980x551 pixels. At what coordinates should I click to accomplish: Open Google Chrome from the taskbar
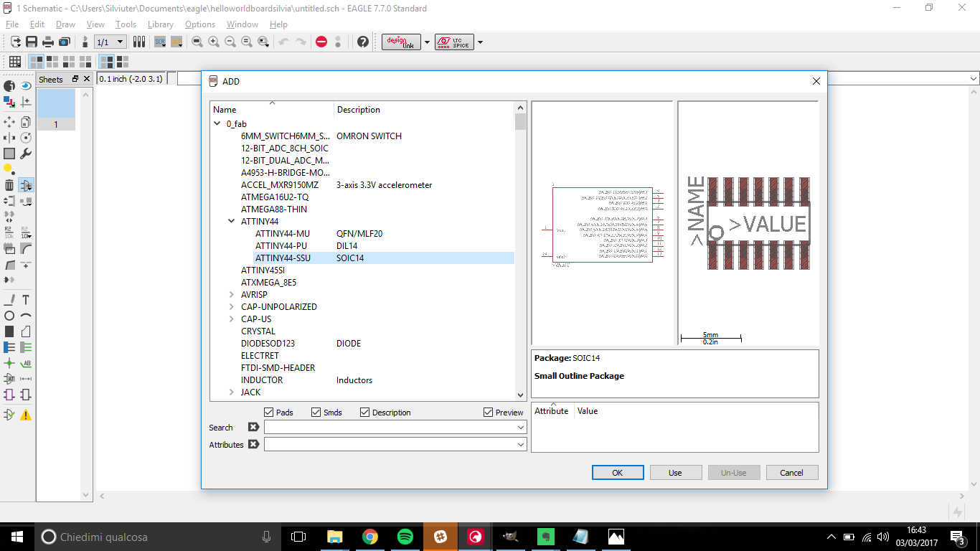[369, 537]
